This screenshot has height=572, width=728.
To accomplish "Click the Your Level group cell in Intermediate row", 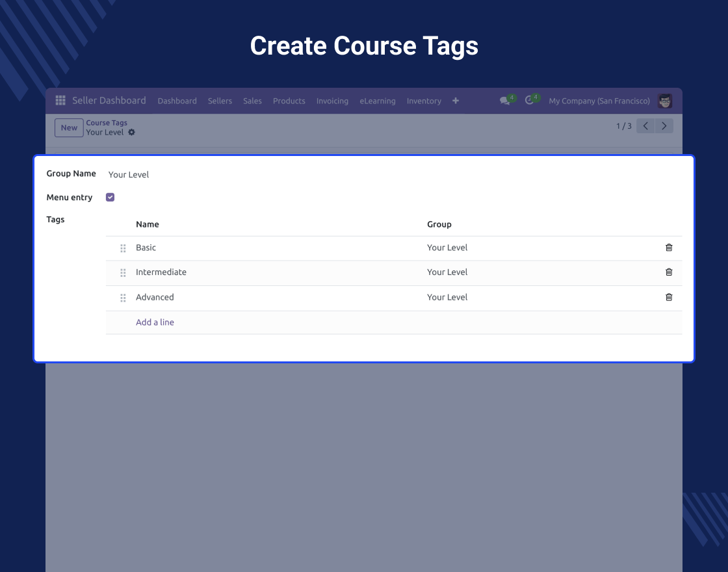I will 447,272.
